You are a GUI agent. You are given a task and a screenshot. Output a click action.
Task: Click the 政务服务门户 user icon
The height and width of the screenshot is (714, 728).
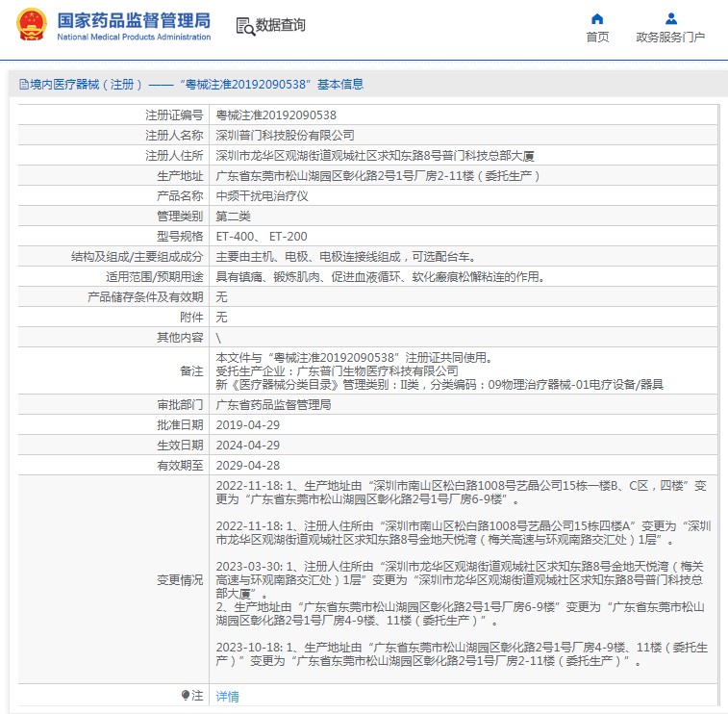[x=671, y=18]
